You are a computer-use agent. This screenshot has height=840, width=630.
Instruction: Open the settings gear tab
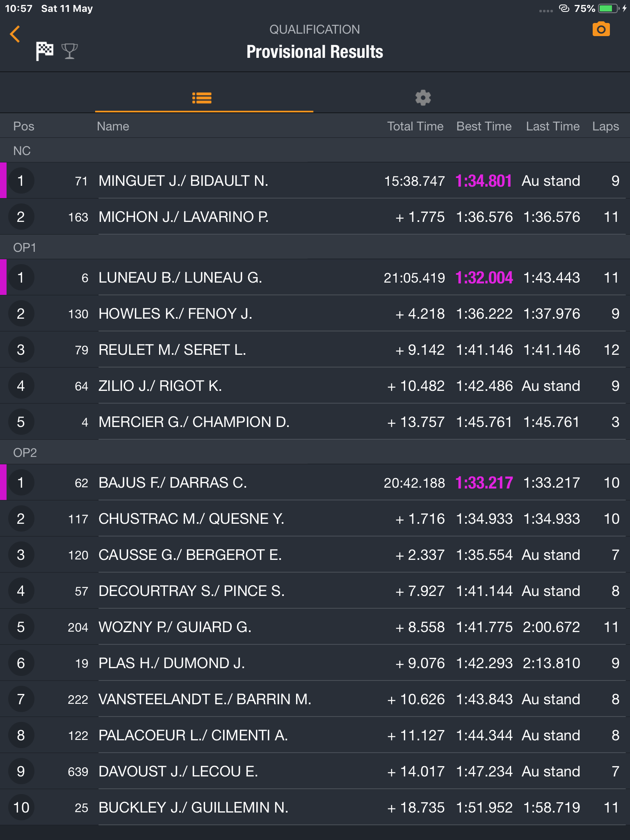(423, 98)
